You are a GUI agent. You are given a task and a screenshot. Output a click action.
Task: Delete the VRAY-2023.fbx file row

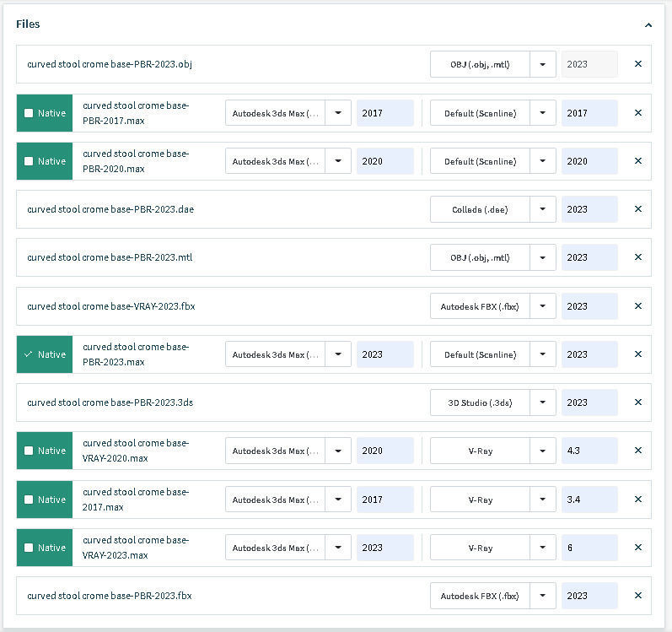click(637, 306)
